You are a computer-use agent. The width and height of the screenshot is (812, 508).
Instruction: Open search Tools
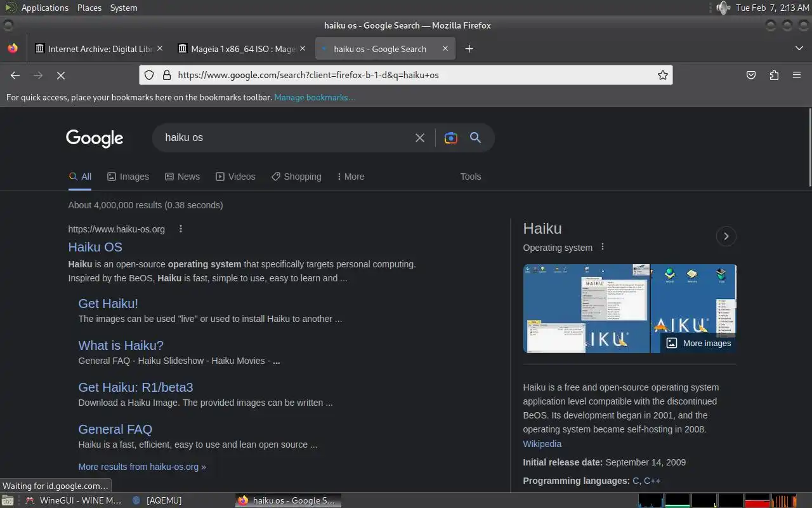click(471, 177)
